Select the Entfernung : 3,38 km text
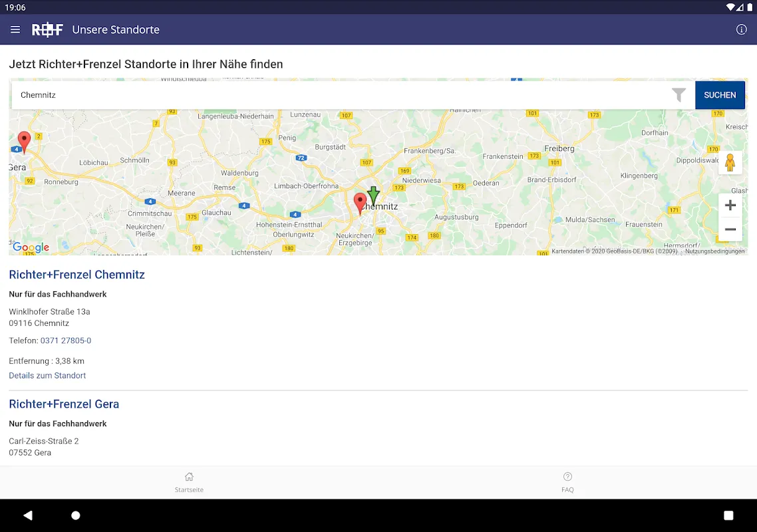 tap(47, 361)
